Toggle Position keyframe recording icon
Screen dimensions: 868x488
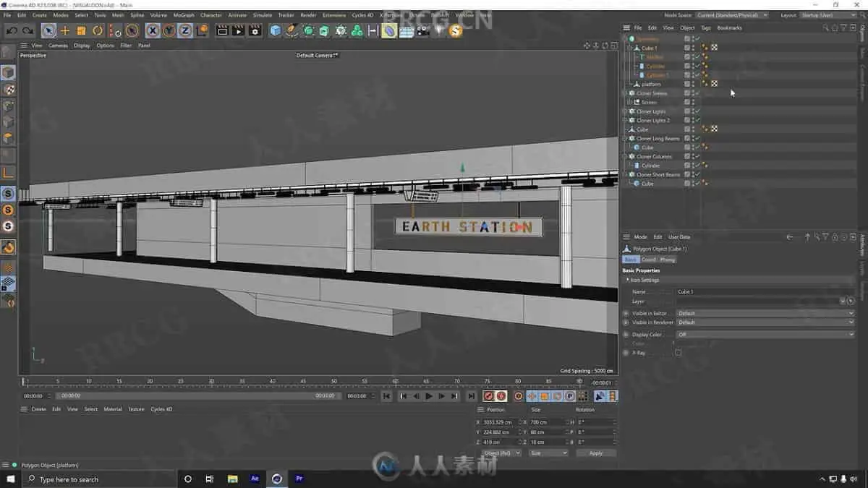click(x=532, y=396)
